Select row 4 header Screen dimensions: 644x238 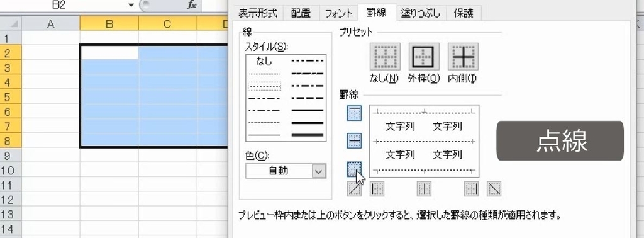[x=11, y=82]
